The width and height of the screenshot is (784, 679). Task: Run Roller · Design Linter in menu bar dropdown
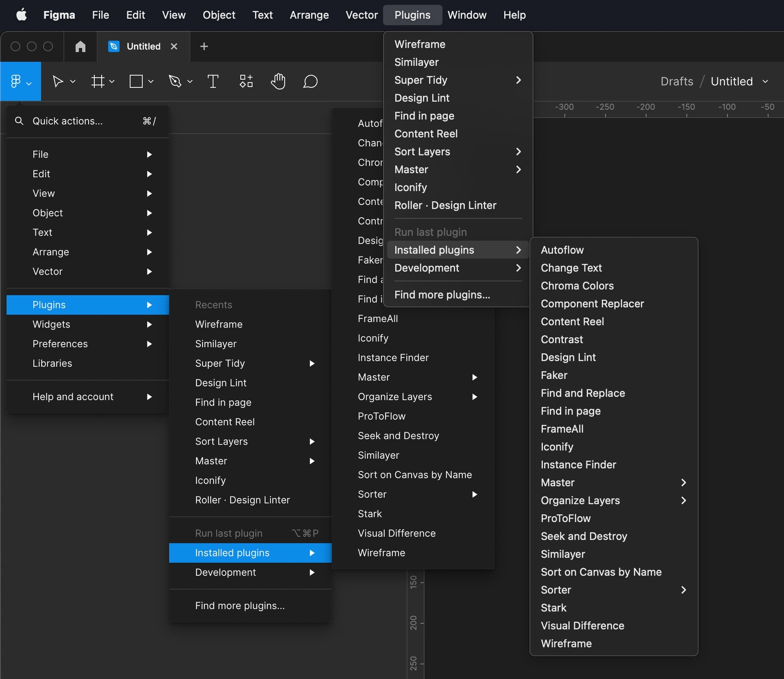pos(458,205)
